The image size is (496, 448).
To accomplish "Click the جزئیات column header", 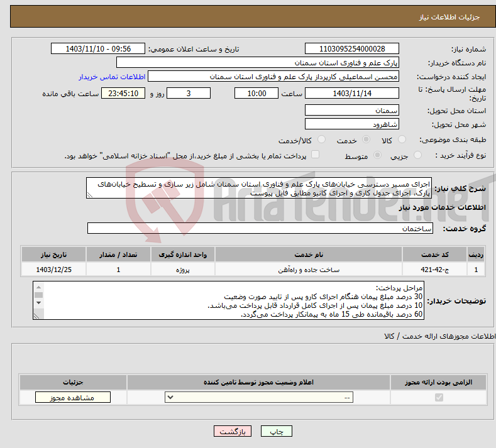I will (73, 382).
